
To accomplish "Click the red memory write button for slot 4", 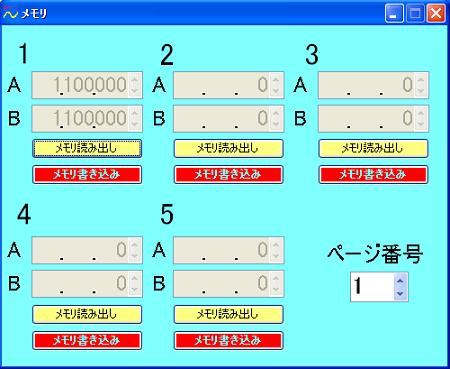I will 87,340.
